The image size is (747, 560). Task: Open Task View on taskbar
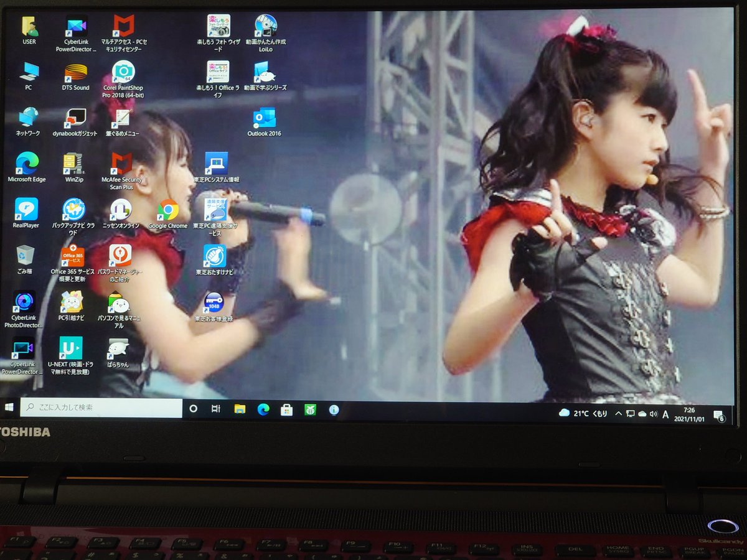point(216,409)
